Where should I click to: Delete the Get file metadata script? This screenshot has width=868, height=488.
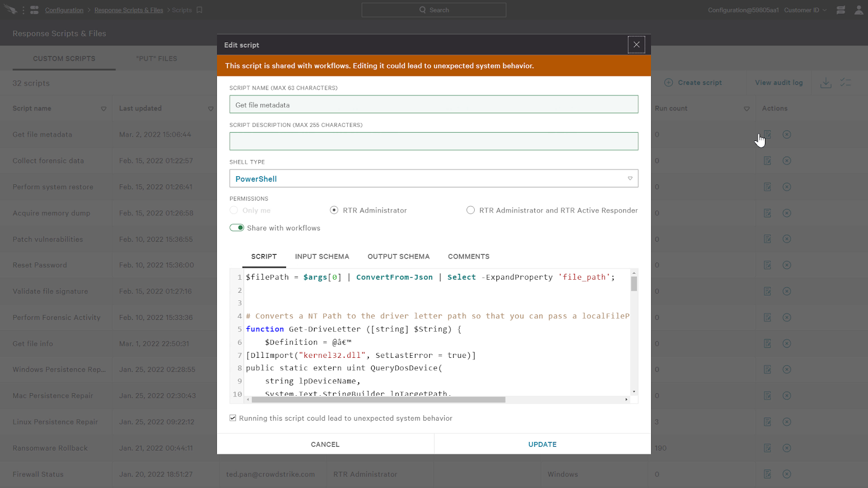(787, 134)
